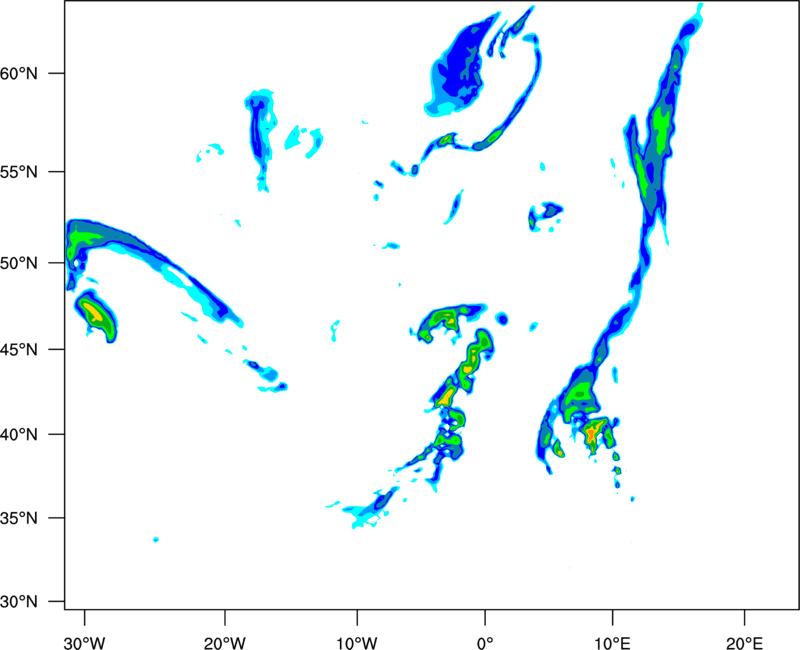The height and width of the screenshot is (650, 800).
Task: Click the 30°W longitude label
Action: 85,643
